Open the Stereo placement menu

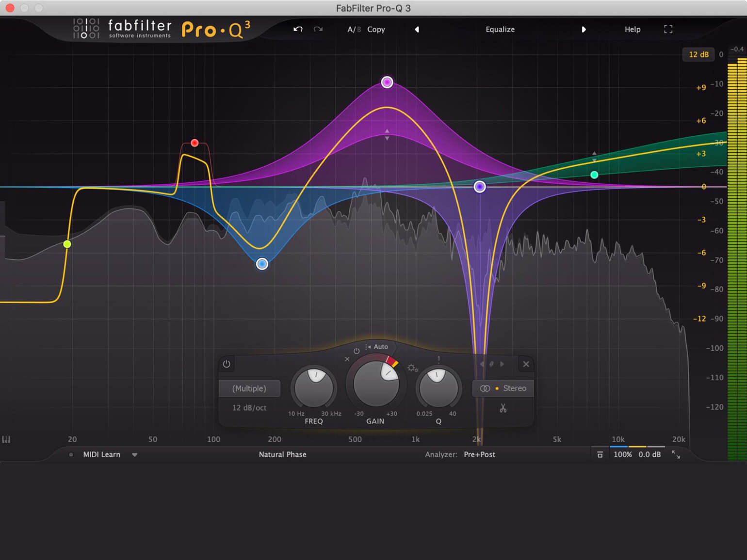point(503,388)
